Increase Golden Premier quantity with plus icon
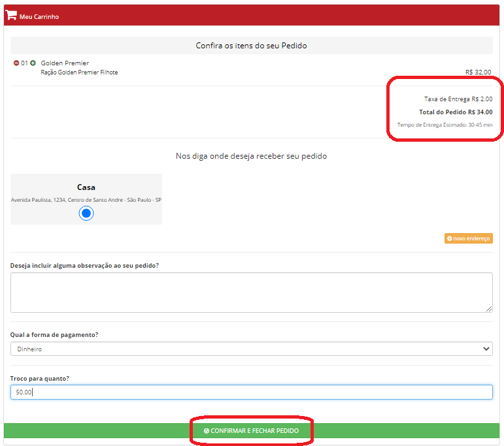504x446 pixels. 33,63
